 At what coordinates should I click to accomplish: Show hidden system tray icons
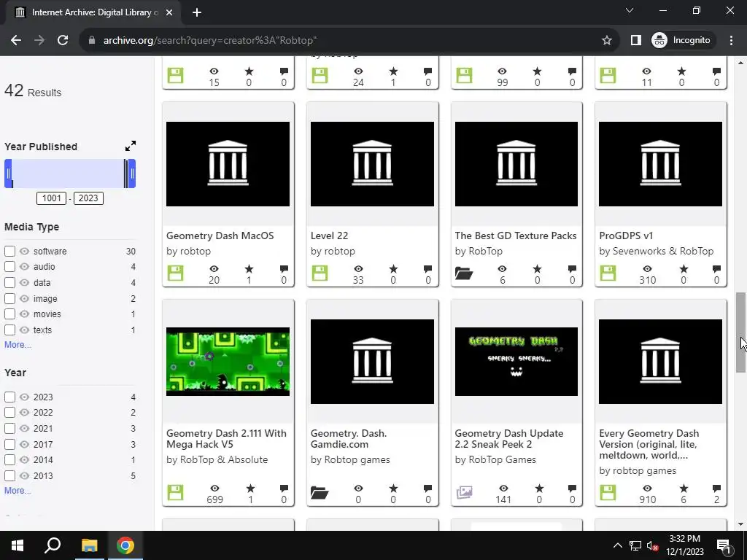pyautogui.click(x=617, y=545)
